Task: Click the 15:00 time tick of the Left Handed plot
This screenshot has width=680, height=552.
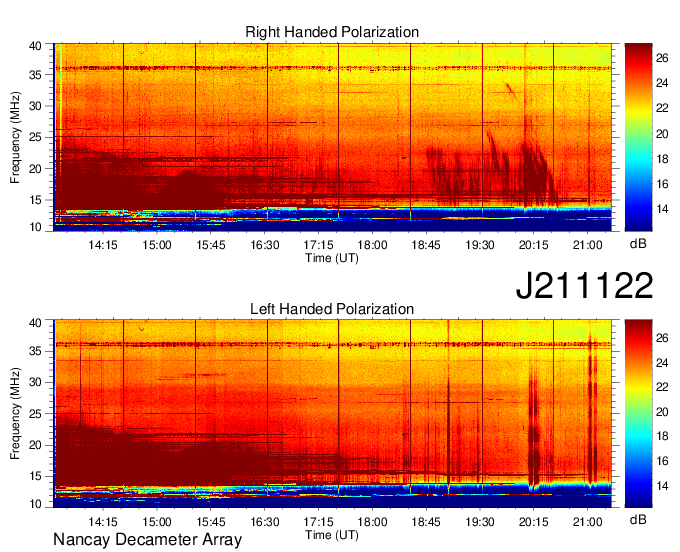Action: point(157,521)
